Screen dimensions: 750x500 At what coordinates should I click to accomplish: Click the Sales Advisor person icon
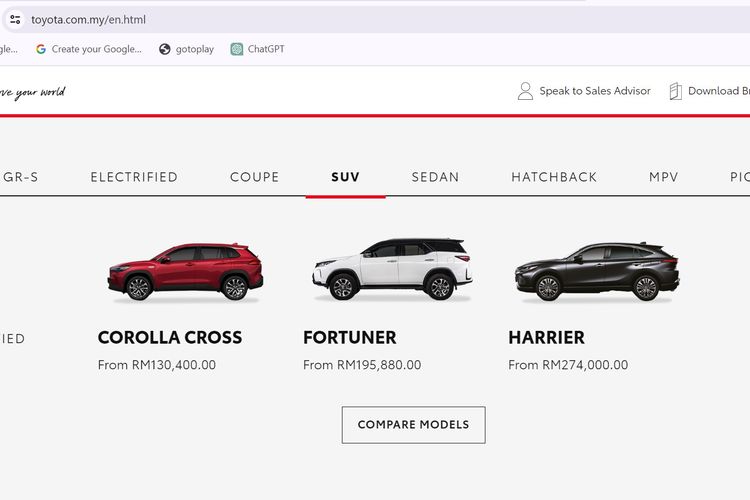click(525, 91)
